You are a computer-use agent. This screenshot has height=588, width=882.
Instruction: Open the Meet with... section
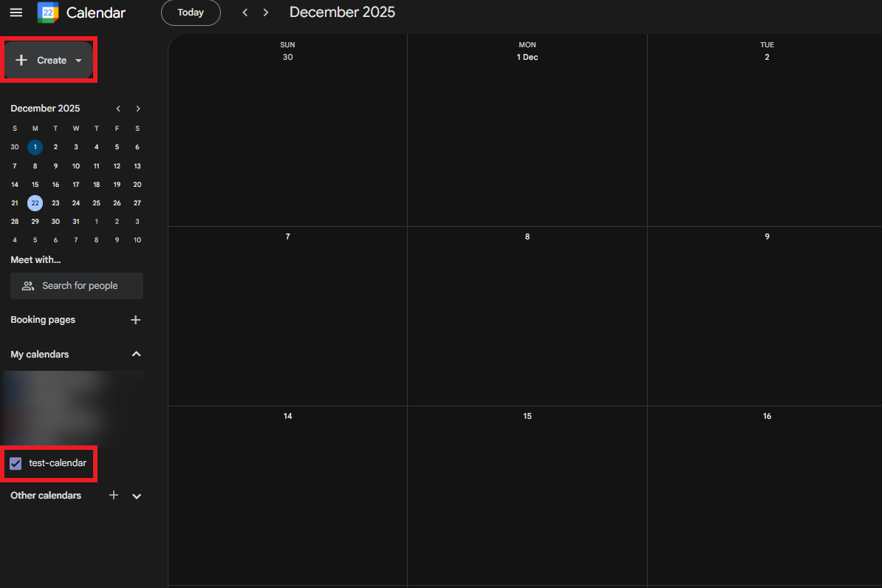[35, 259]
